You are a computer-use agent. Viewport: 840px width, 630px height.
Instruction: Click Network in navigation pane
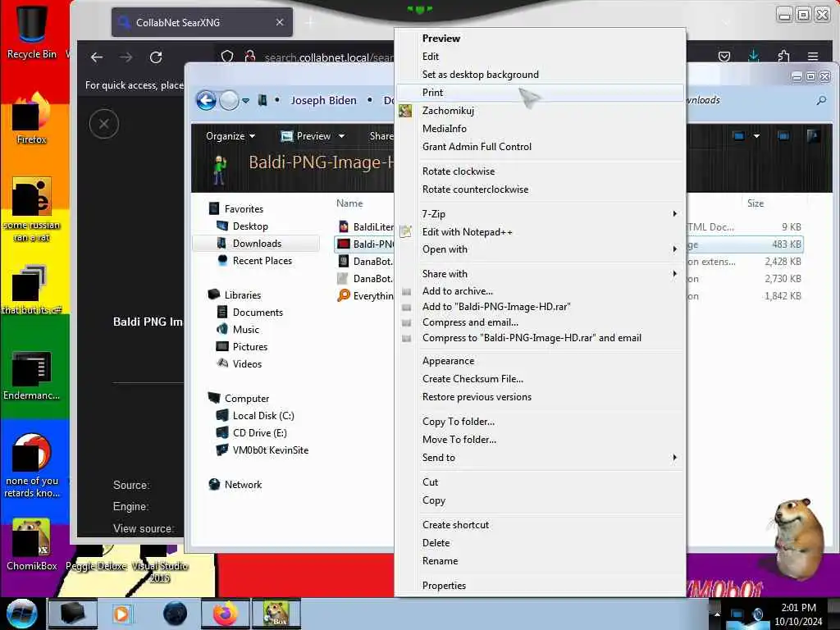(243, 484)
